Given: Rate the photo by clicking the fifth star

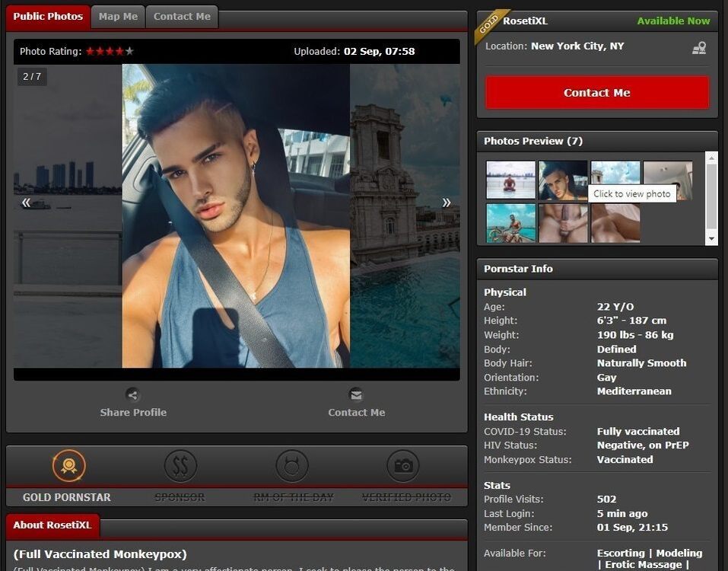Looking at the screenshot, I should pos(129,52).
